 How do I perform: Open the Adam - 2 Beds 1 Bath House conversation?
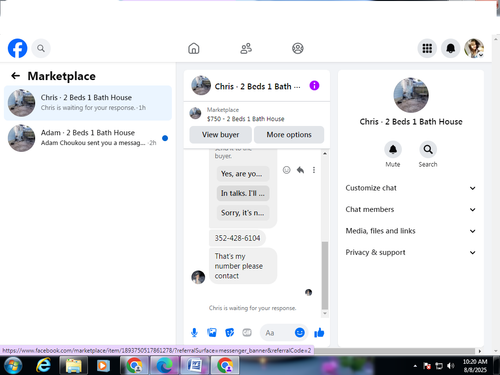click(88, 138)
